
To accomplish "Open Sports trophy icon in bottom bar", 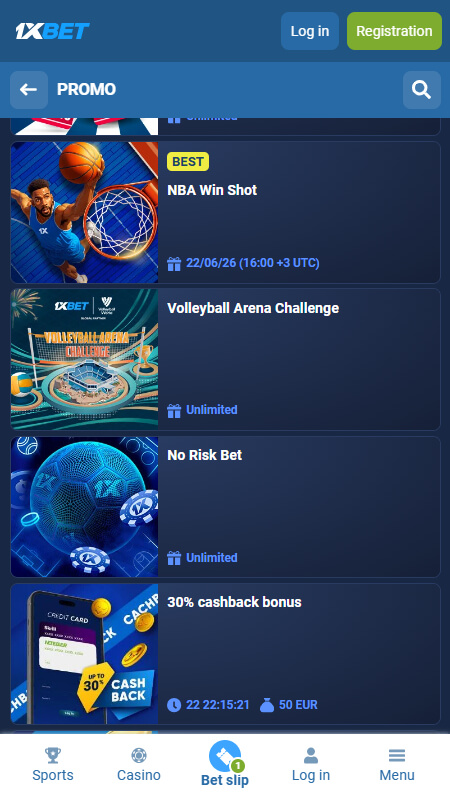I will coord(53,755).
